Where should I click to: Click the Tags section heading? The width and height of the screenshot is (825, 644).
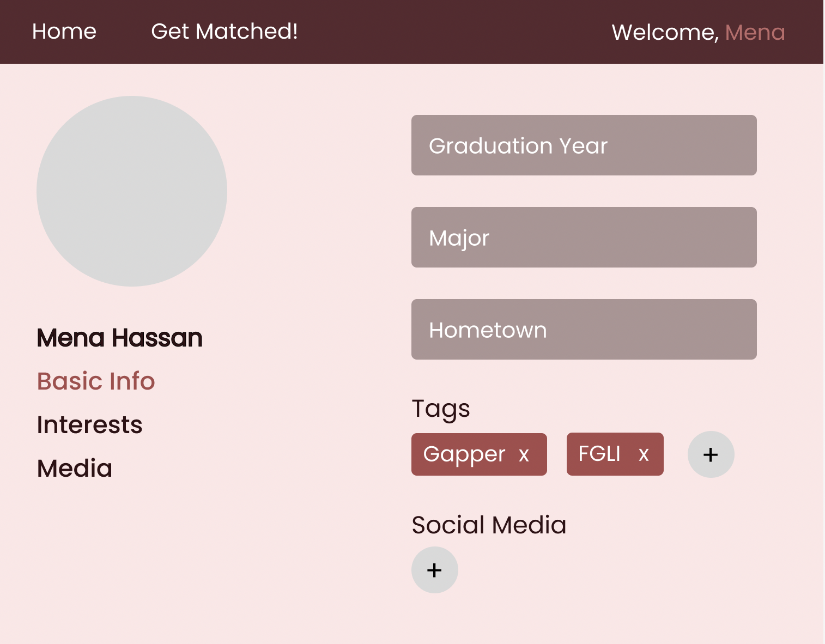tap(440, 408)
